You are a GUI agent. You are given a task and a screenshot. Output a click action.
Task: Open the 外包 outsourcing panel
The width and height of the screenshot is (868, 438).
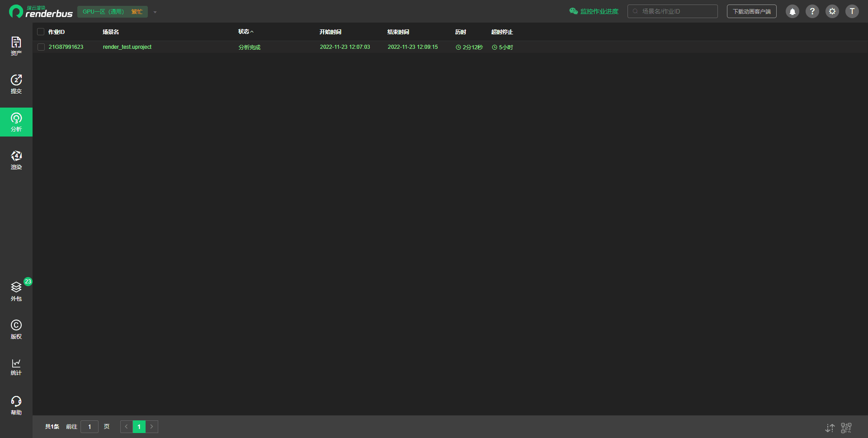pyautogui.click(x=16, y=292)
